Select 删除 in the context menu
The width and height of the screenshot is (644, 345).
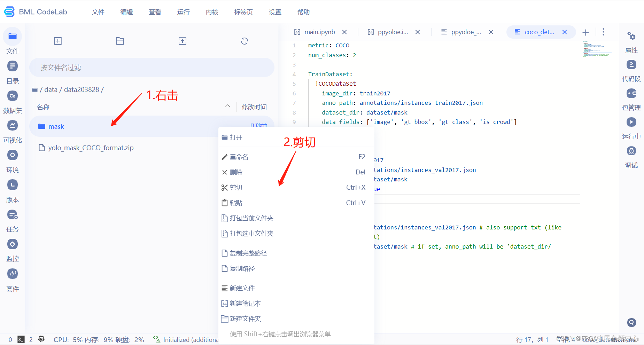click(x=296, y=172)
